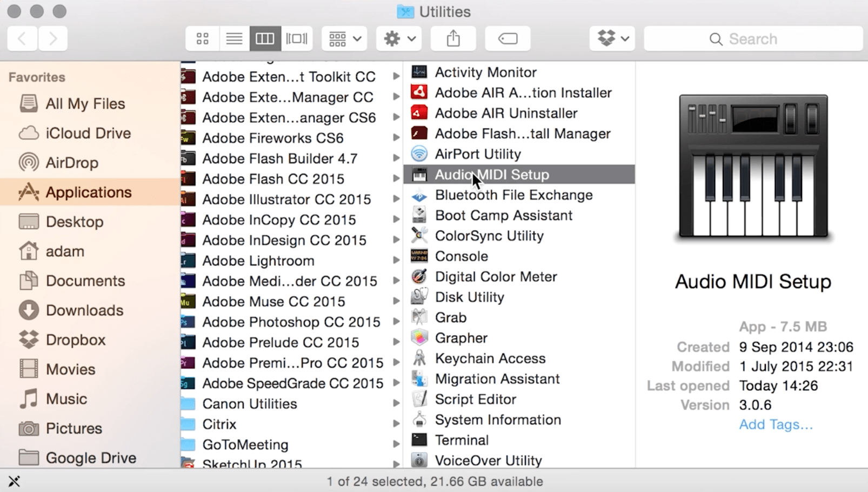This screenshot has height=492, width=868.
Task: Click the Migration Assistant icon
Action: click(419, 378)
